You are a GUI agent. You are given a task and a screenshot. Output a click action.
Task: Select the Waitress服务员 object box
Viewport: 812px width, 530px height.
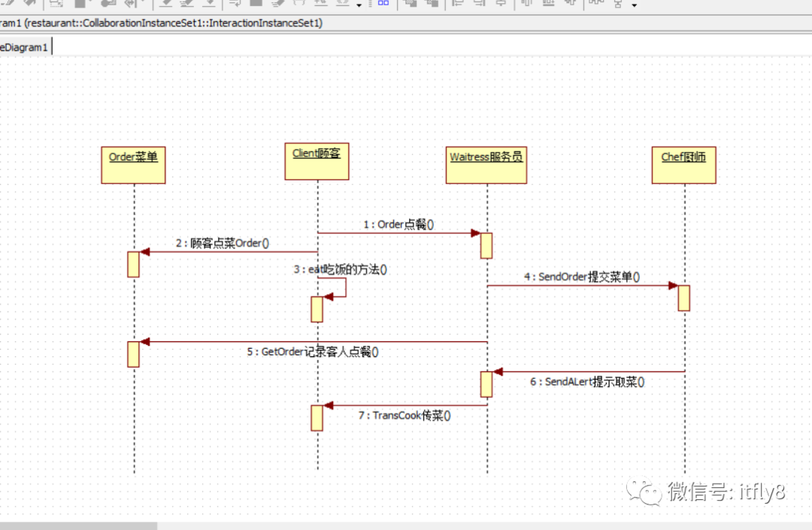click(x=486, y=165)
